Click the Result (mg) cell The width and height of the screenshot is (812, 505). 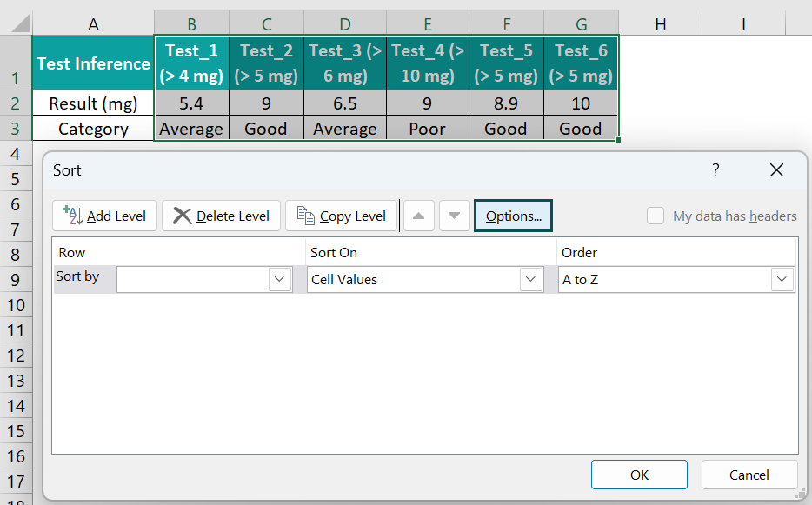[93, 103]
